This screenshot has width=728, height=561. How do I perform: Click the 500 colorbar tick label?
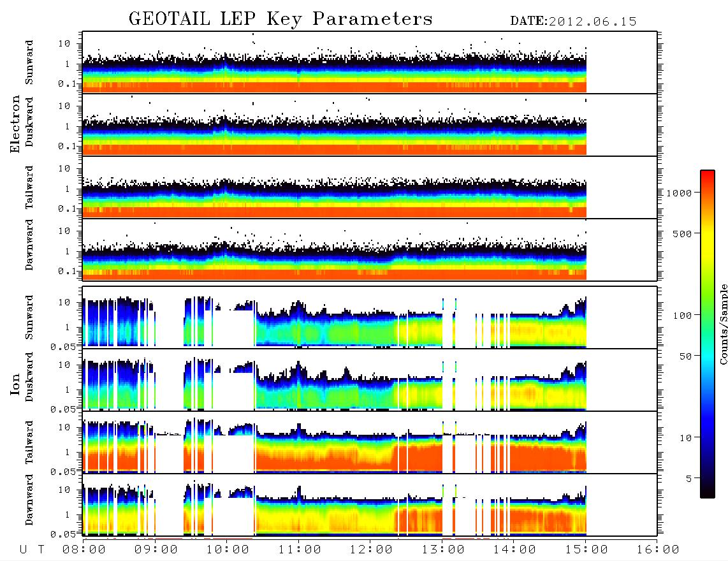[683, 233]
